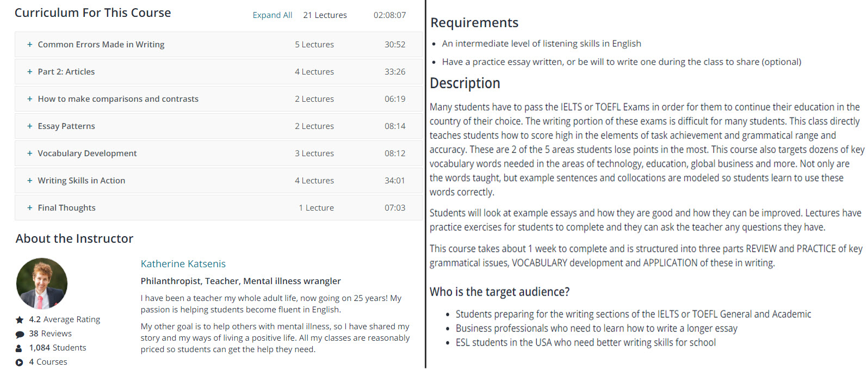
Task: Expand the Part 2: Articles section
Action: [218, 72]
